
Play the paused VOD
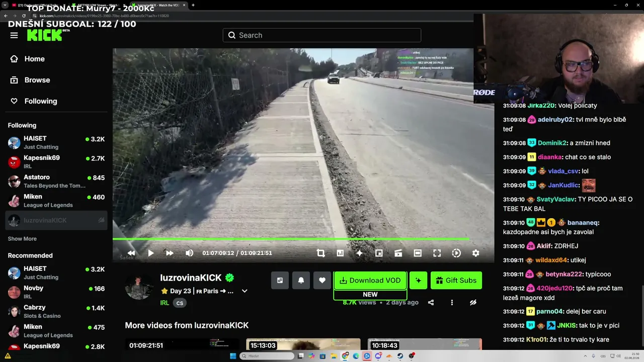click(x=150, y=253)
